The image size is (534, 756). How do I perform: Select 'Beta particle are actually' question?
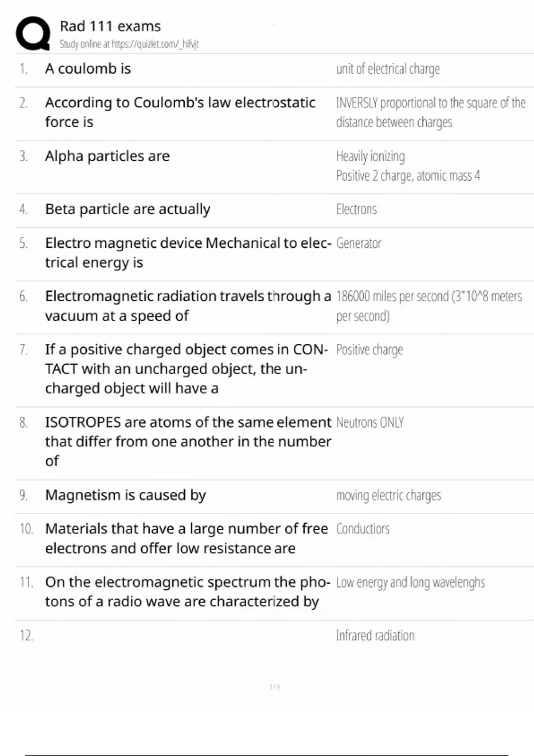pos(128,209)
